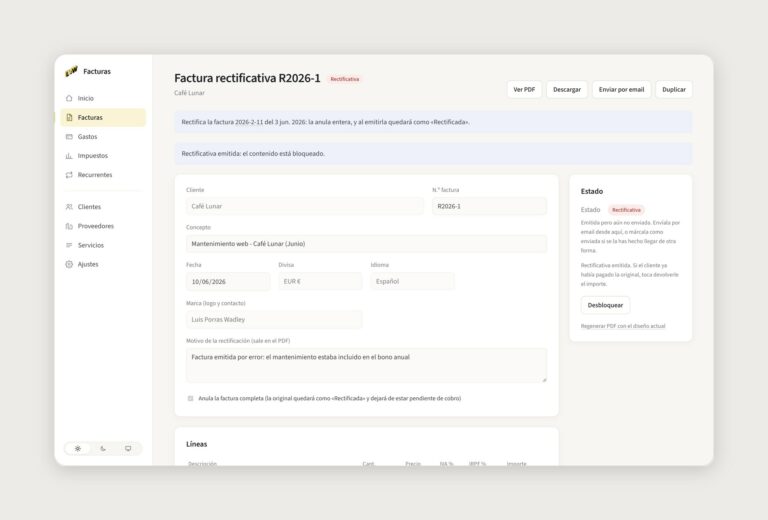Screen dimensions: 768x520
Task: Toggle the Anula la factura completa checkbox
Action: click(x=191, y=399)
